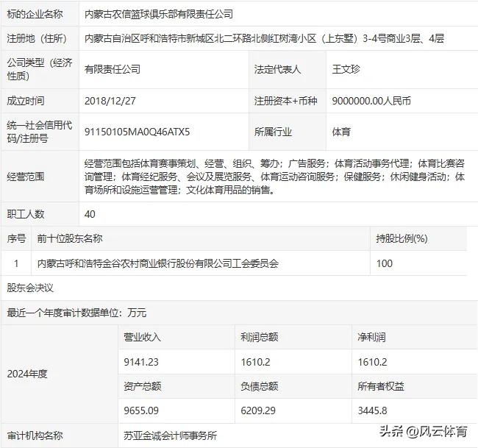The image size is (478, 448).
Task: Click the 营业收入 header
Action: 143,337
